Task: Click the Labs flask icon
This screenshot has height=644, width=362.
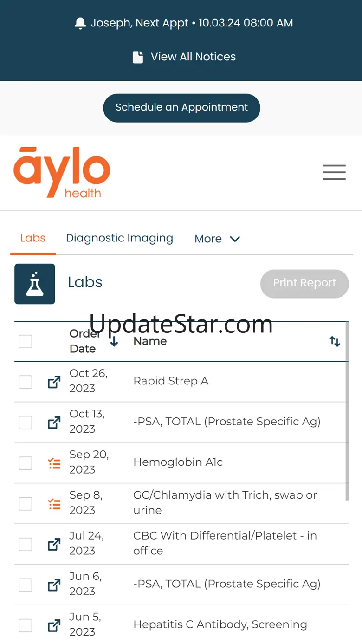Action: click(x=35, y=284)
